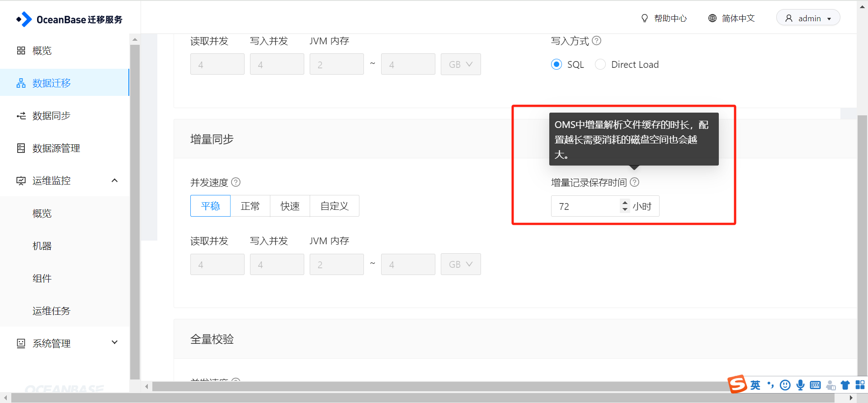The image size is (868, 403).
Task: Open the upper GB unit dropdown
Action: click(461, 64)
